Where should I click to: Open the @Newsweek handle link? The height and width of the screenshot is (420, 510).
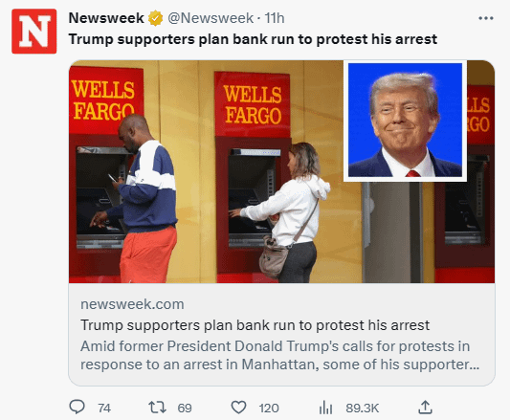(211, 18)
